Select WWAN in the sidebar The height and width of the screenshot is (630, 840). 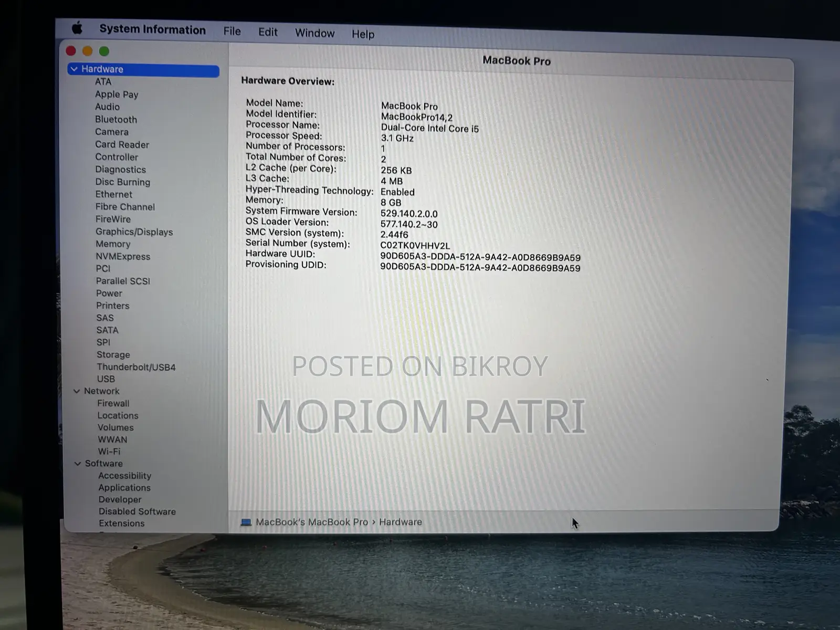coord(112,439)
